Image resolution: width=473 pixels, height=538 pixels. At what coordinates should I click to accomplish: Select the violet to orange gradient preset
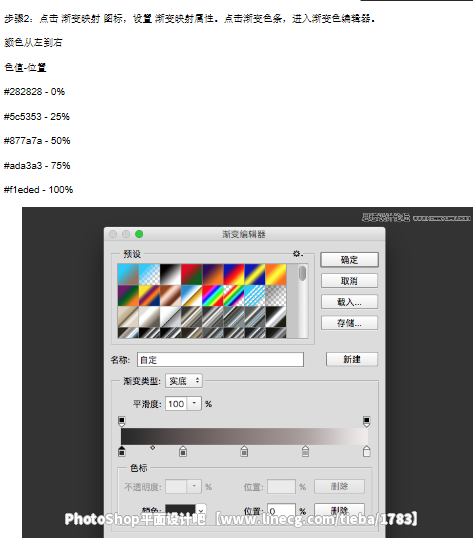212,274
